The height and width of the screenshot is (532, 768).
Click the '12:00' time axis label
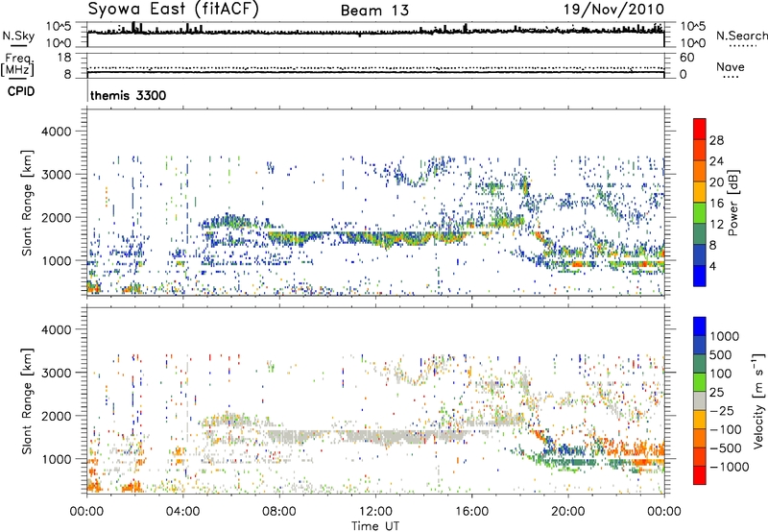[375, 512]
